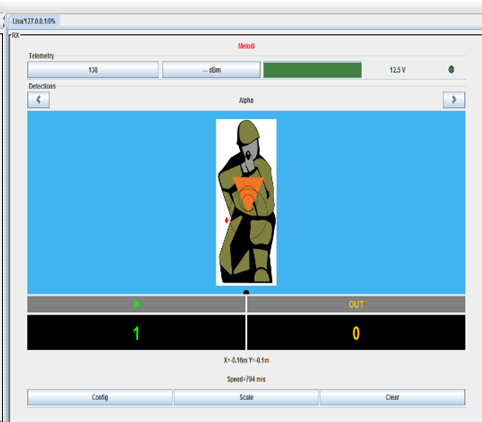
Task: Click the red Melodi title label
Action: point(246,46)
